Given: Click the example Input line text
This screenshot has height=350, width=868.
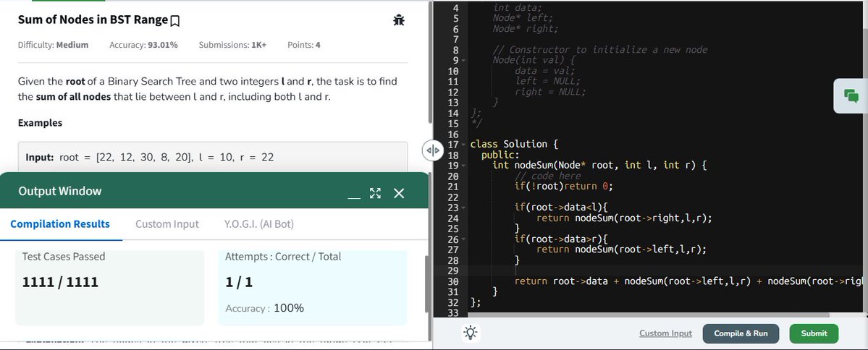Looking at the screenshot, I should pyautogui.click(x=150, y=157).
